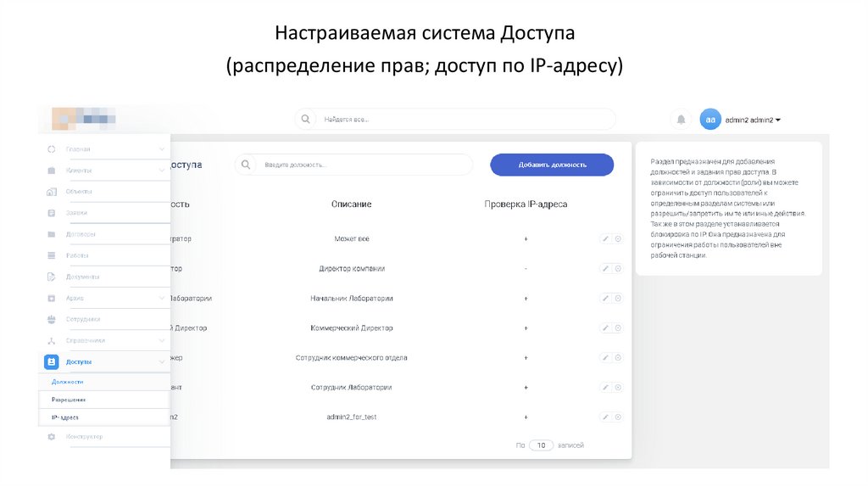Edit the 'Начальник Лаборатории' row with pencil icon
This screenshot has width=868, height=487.
click(x=605, y=298)
